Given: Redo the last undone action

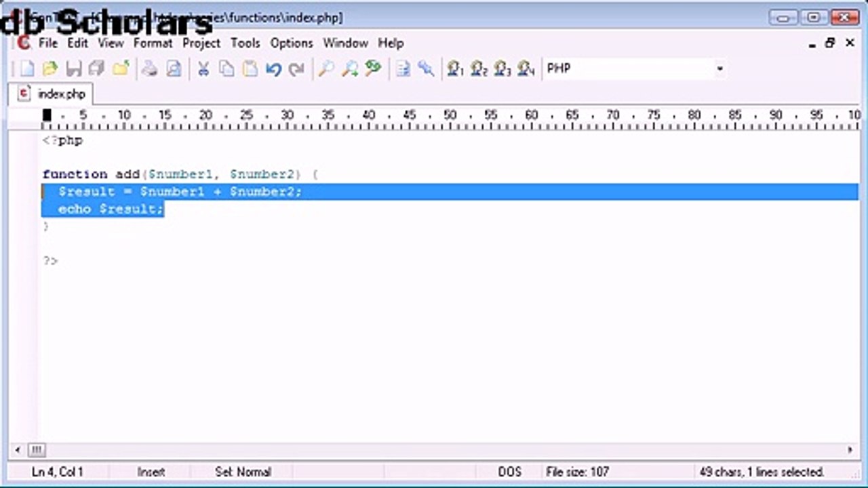Looking at the screenshot, I should click(x=296, y=68).
